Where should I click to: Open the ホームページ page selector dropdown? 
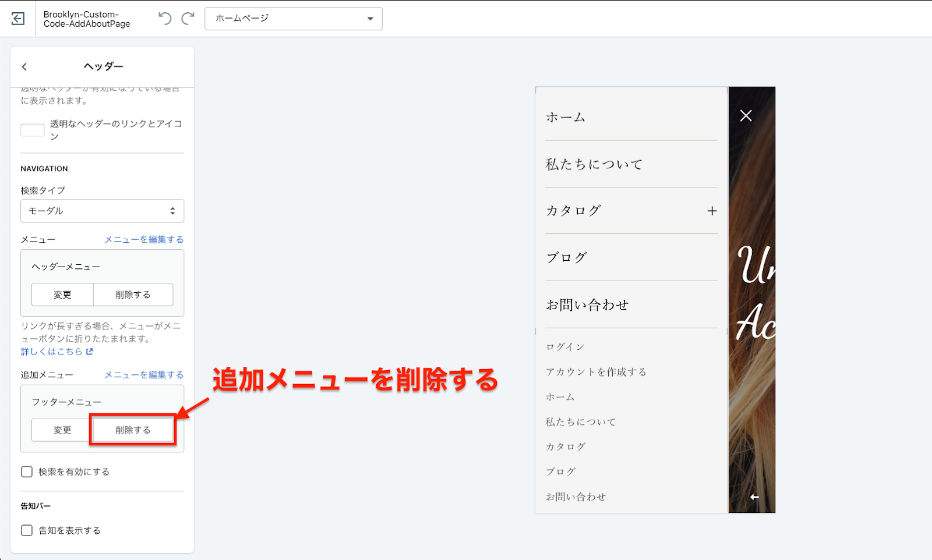pyautogui.click(x=294, y=19)
